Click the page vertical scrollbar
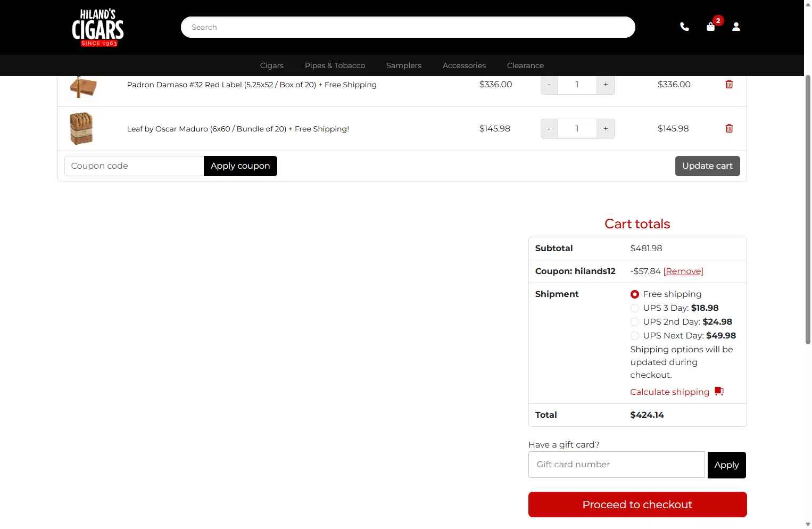Screen dimensions: 812x529 pos(808,210)
